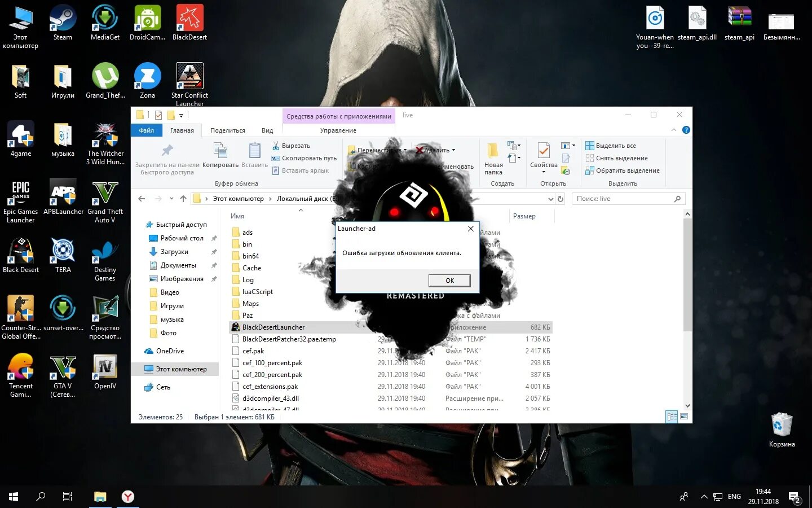Select Сеть in the navigation pane
This screenshot has width=812, height=508.
click(163, 387)
